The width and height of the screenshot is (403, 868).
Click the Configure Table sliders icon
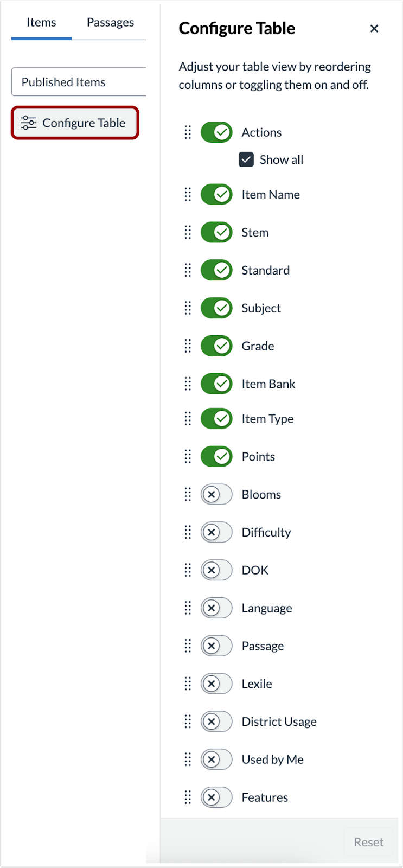click(x=28, y=123)
